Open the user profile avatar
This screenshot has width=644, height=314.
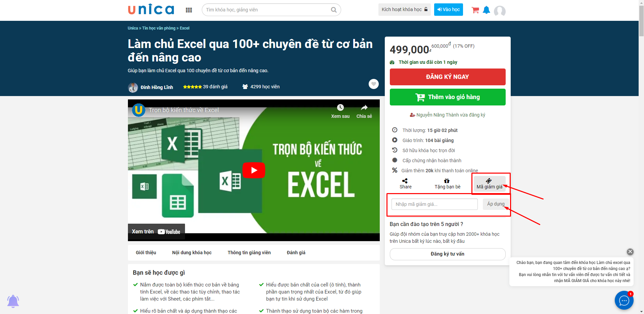click(500, 11)
